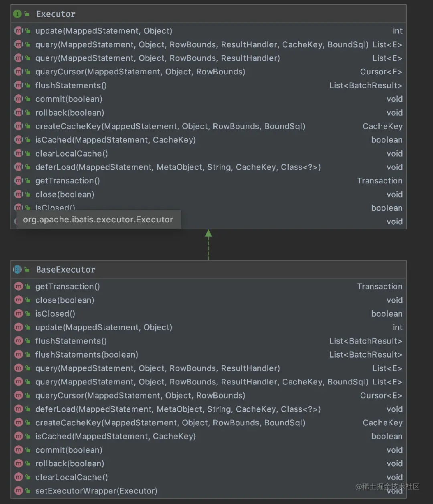Select clearLocalCache() text in BaseExecutor box
Image resolution: width=433 pixels, height=504 pixels.
point(72,478)
